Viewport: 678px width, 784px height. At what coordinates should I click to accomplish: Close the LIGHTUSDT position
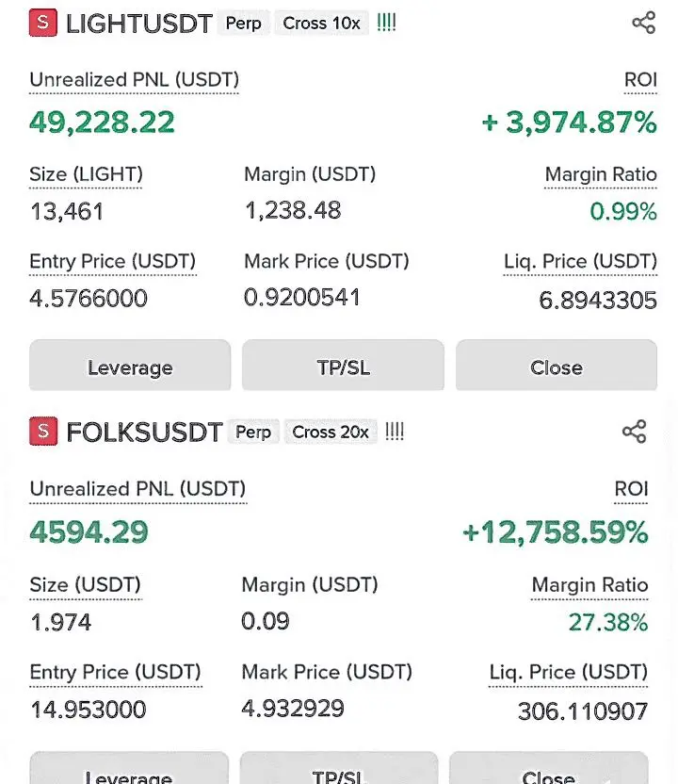[557, 366]
